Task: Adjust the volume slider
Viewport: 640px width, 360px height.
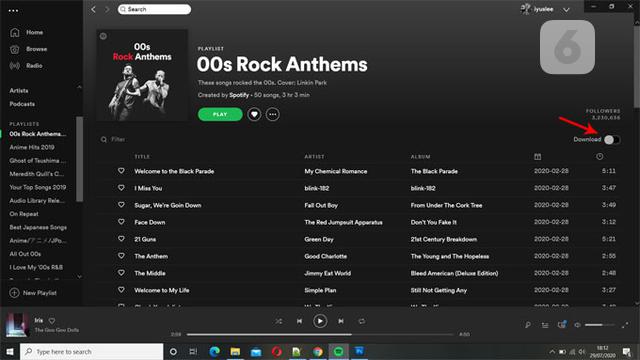Action: (600, 325)
